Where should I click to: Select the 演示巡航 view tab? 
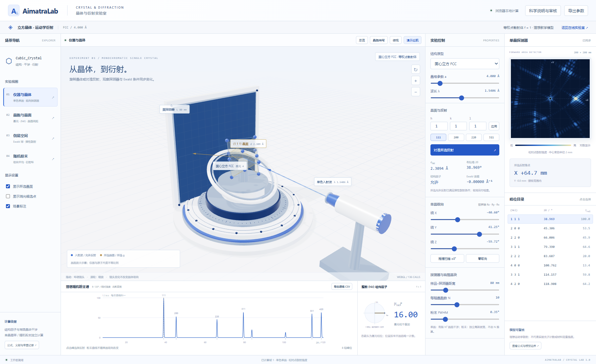413,40
